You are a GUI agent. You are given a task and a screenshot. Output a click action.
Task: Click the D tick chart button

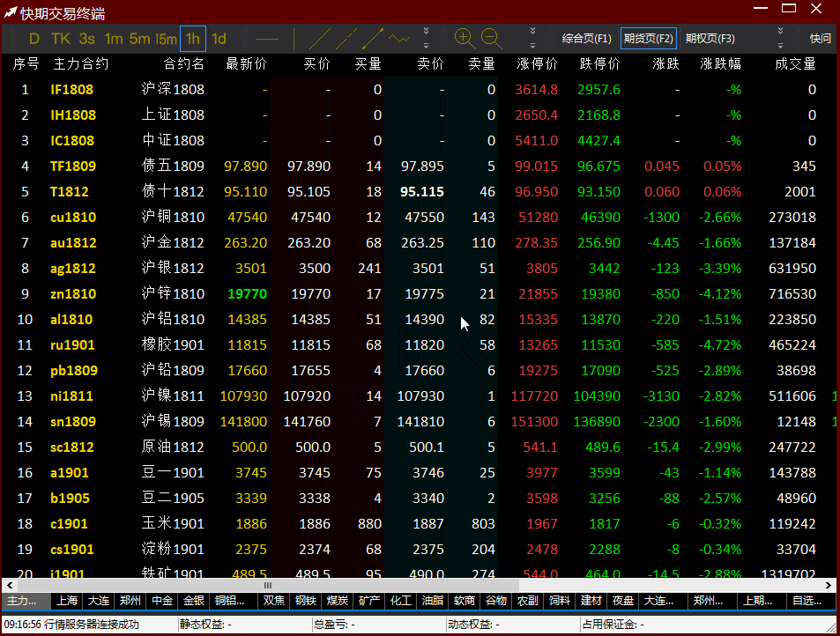pyautogui.click(x=34, y=39)
